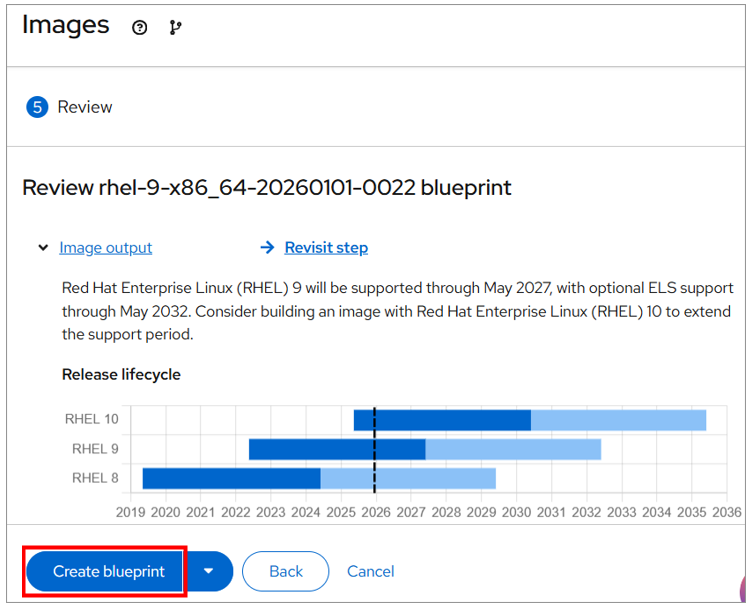The width and height of the screenshot is (751, 612).
Task: Click the RHEL 9 light blue bar
Action: (x=513, y=449)
